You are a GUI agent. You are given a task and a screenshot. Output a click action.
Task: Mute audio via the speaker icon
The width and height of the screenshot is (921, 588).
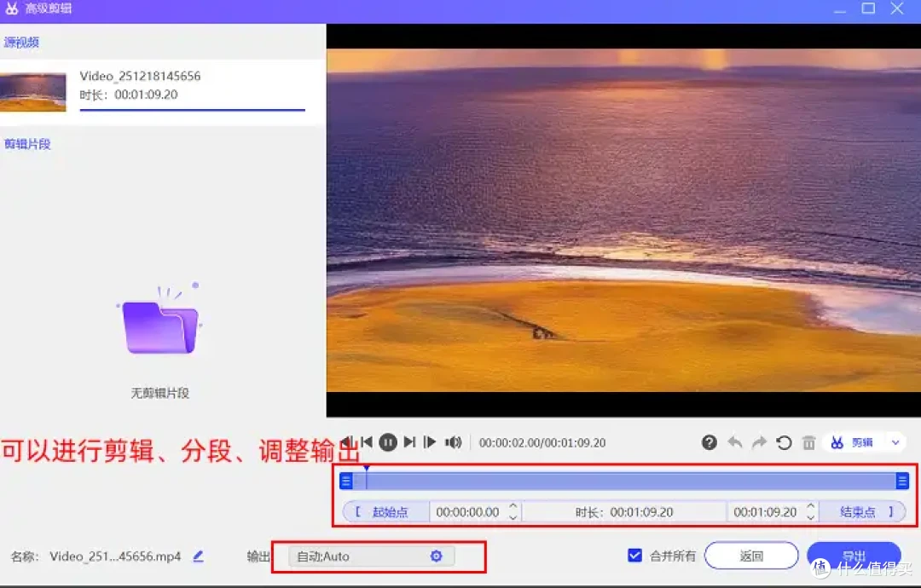tap(453, 442)
